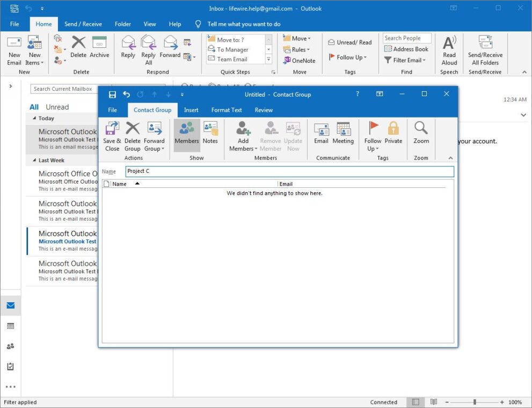532x408 pixels.
Task: Click Search Current Mailbox field
Action: pyautogui.click(x=64, y=89)
